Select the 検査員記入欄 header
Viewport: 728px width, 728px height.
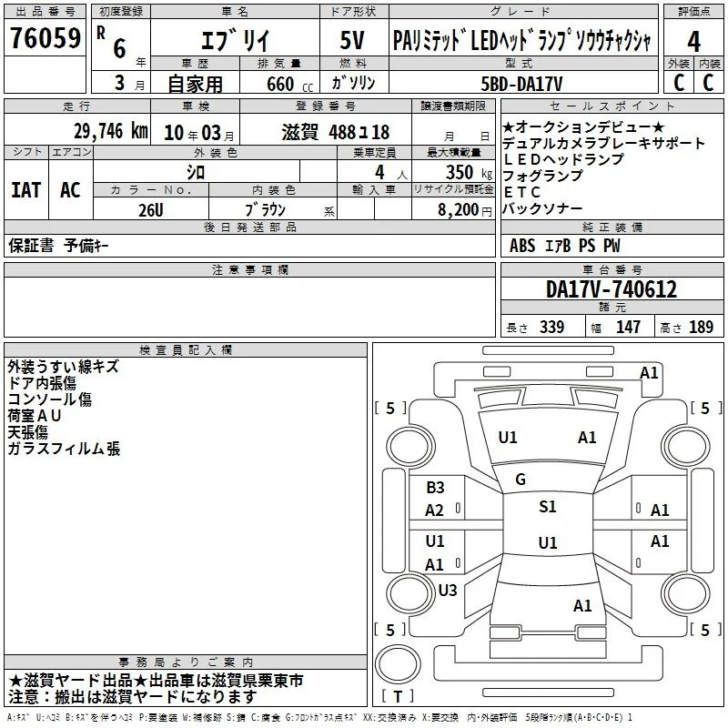[x=186, y=350]
